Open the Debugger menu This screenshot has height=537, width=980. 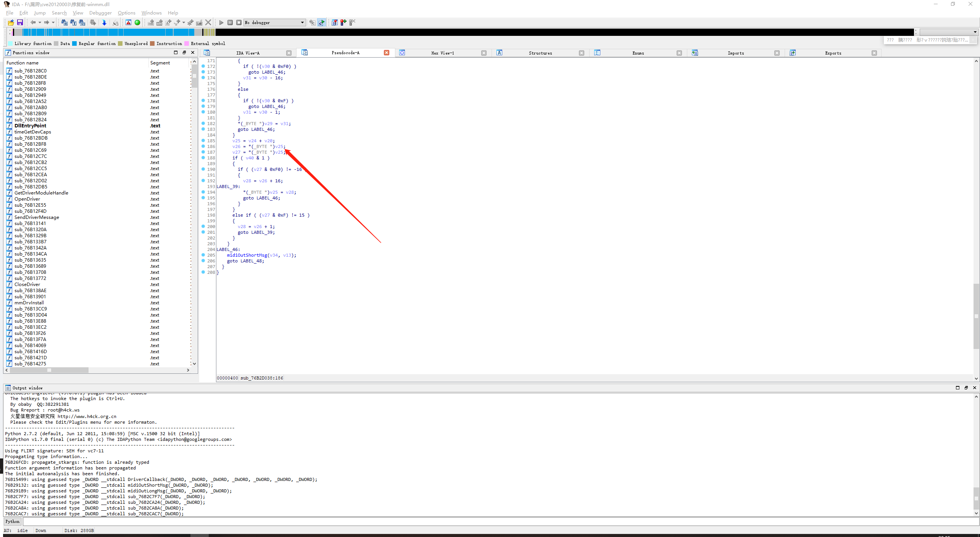(100, 13)
